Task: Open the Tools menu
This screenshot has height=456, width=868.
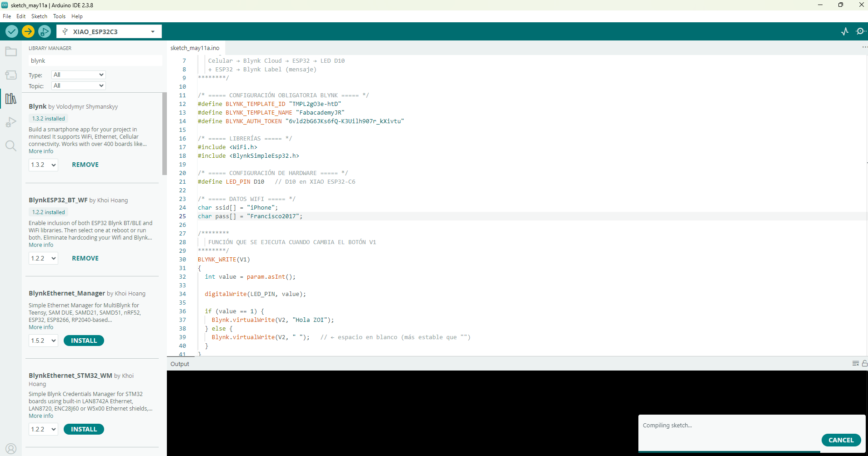Action: (x=59, y=16)
